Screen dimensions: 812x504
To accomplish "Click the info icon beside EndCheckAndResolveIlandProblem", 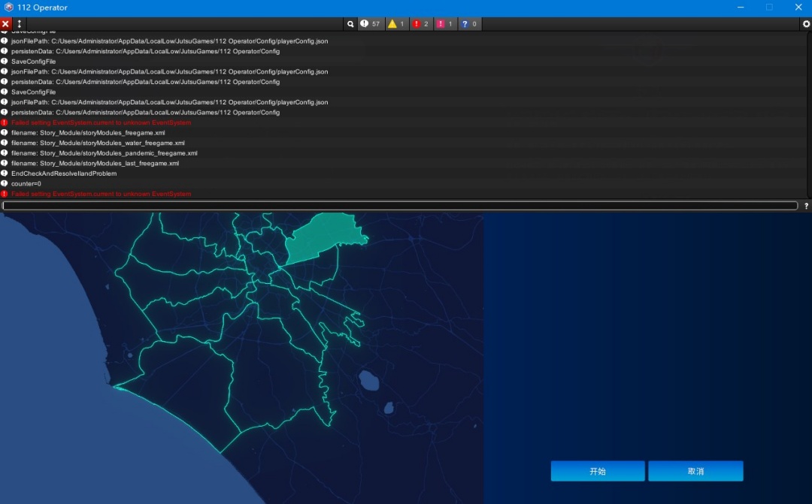I will point(5,174).
